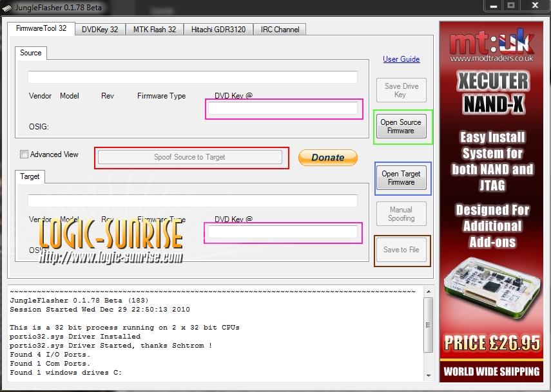
Task: Select the Source tab header
Action: pos(31,53)
